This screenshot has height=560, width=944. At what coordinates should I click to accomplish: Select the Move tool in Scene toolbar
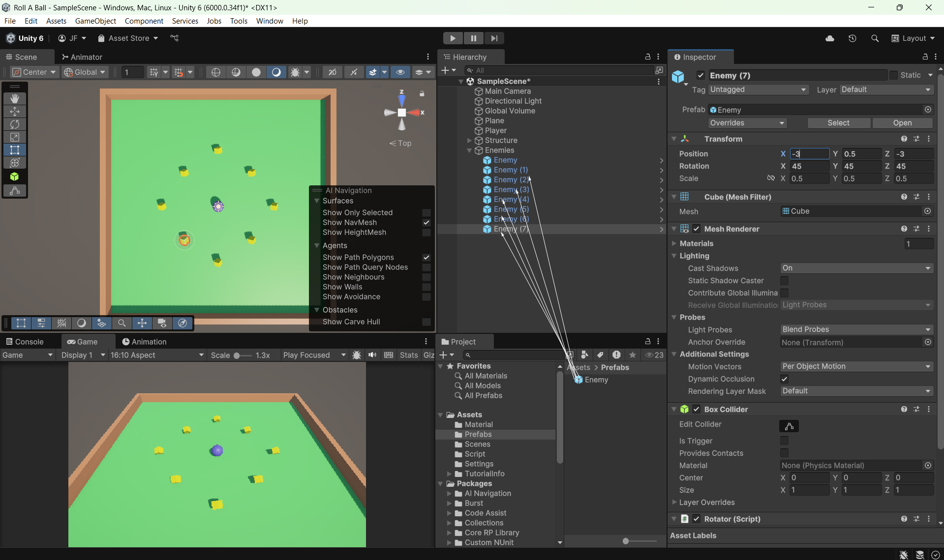pos(15,112)
